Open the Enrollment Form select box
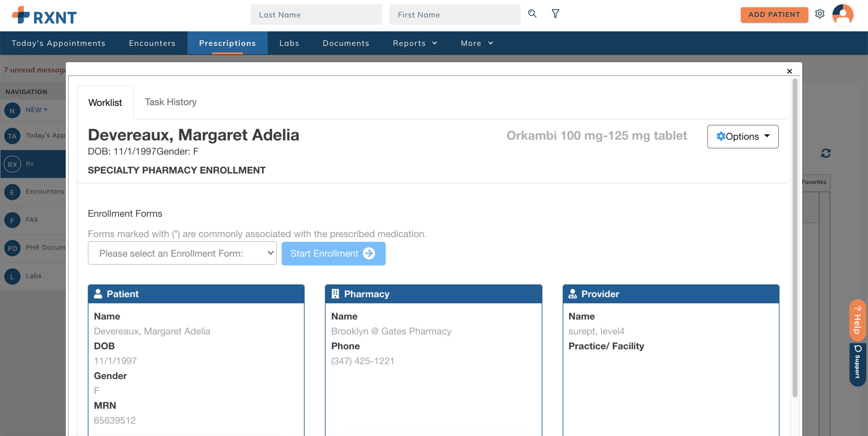The image size is (868, 436). point(182,253)
